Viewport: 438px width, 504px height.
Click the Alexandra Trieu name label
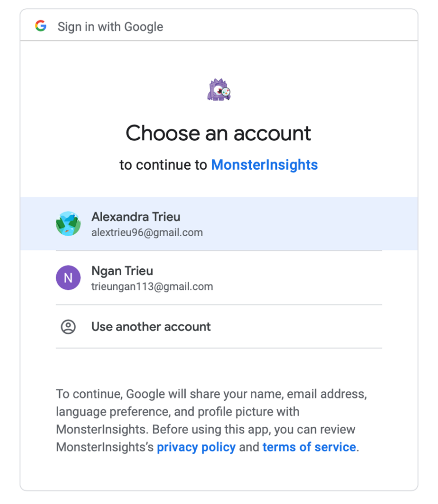136,217
